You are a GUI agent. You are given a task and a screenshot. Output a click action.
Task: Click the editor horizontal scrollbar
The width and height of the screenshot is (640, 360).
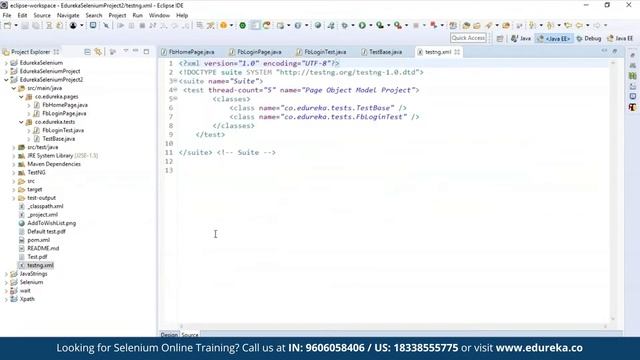point(393,326)
